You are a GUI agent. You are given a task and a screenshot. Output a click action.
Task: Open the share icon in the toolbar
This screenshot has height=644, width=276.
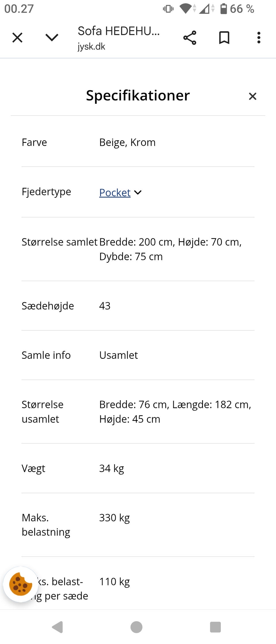(189, 37)
